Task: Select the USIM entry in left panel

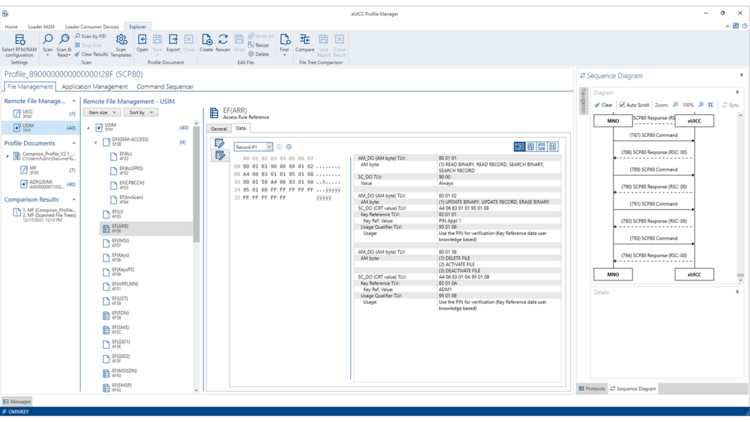Action: 40,127
